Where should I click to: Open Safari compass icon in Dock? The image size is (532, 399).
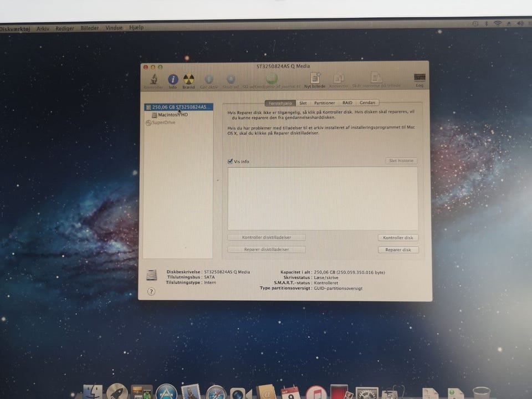216,392
